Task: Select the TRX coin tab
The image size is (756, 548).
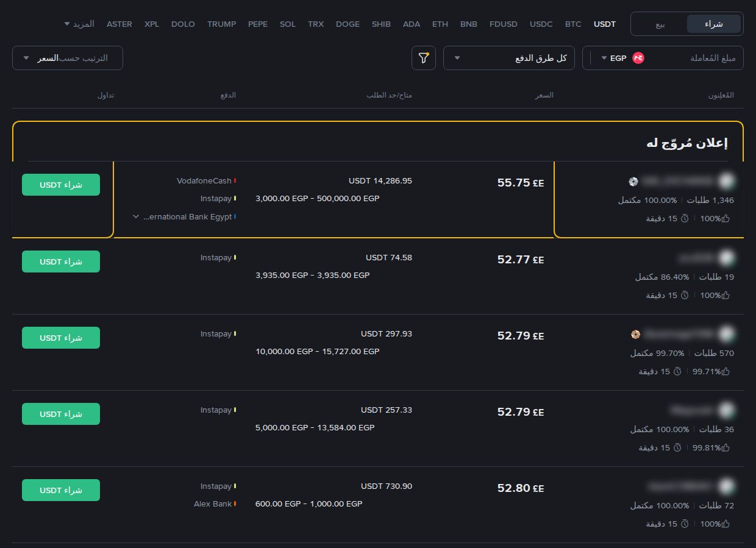Action: (x=316, y=24)
